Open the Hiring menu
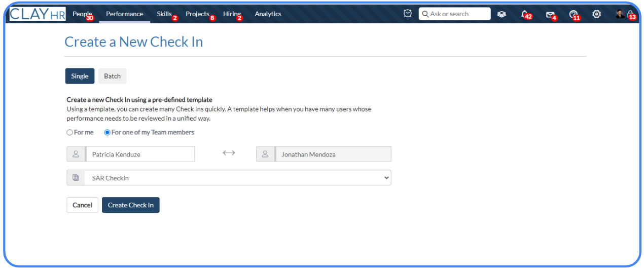The height and width of the screenshot is (270, 644). point(232,14)
